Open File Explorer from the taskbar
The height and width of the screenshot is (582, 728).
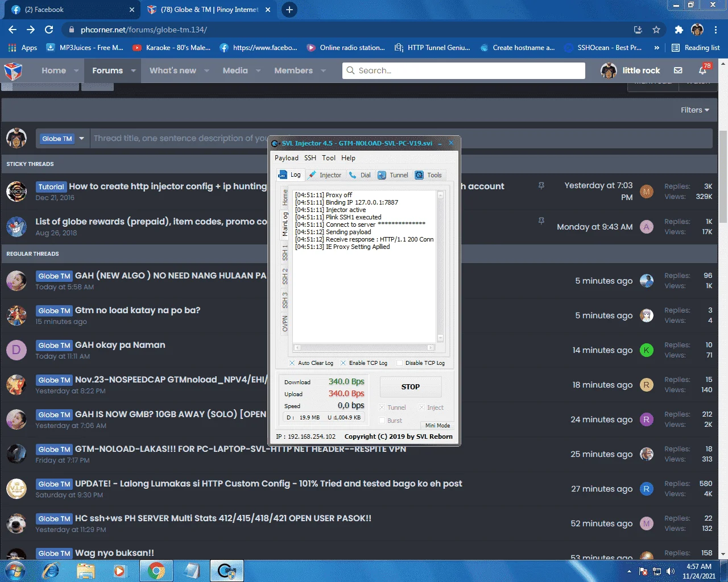(x=85, y=571)
